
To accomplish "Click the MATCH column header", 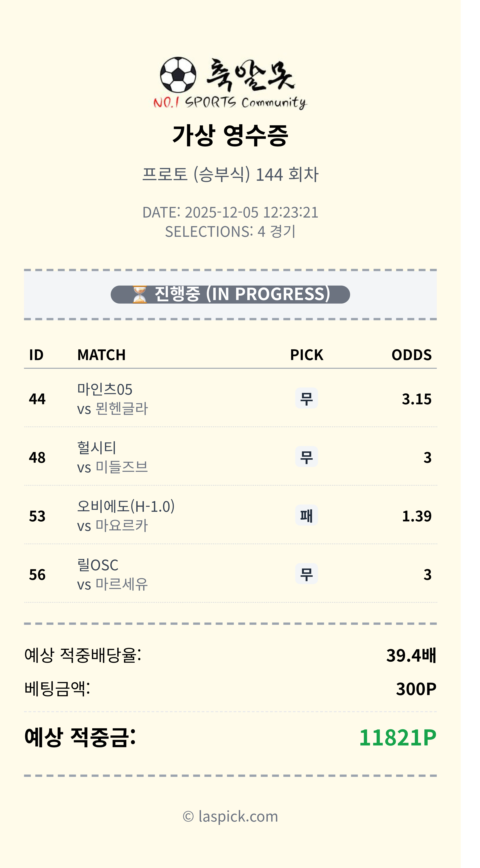I will (101, 355).
